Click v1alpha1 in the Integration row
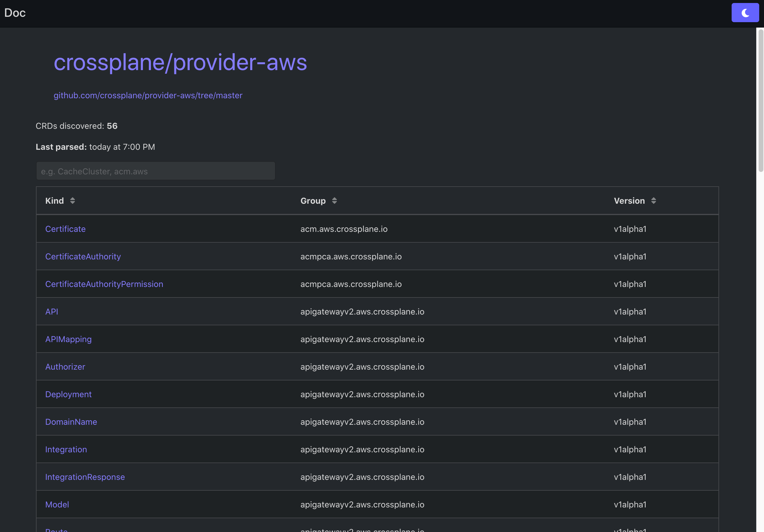Screen dimensions: 764x532 [630, 450]
